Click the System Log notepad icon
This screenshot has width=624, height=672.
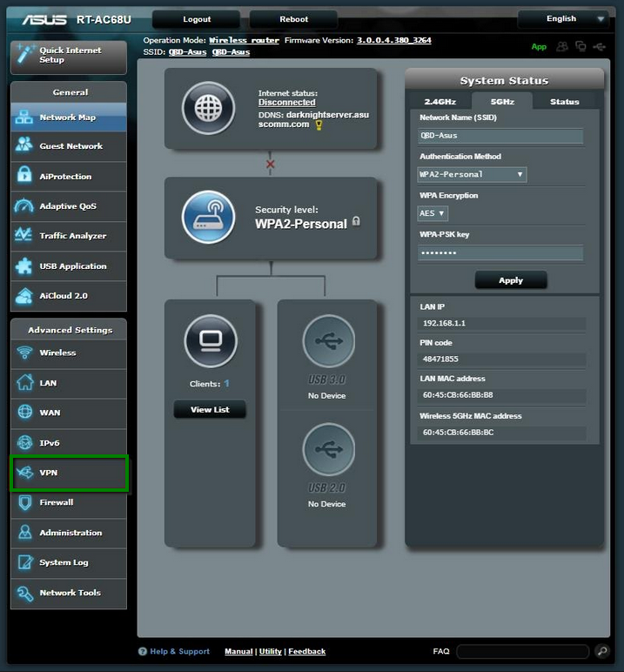[25, 561]
